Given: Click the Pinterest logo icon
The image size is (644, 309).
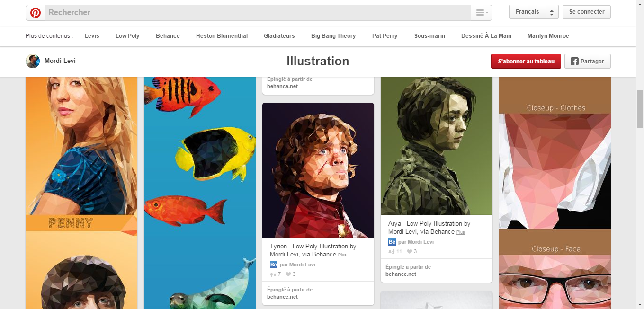Looking at the screenshot, I should (x=36, y=13).
